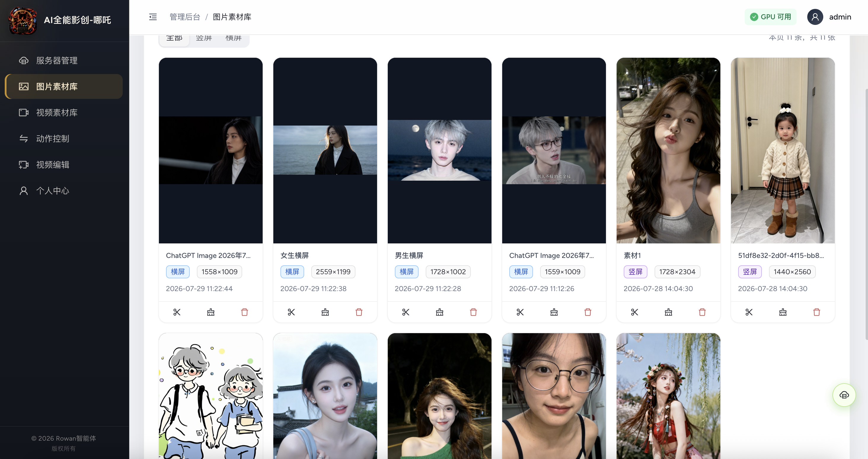Click 横屏 tag on 女生横屏 card
Viewport: 868px width, 459px height.
pyautogui.click(x=292, y=272)
